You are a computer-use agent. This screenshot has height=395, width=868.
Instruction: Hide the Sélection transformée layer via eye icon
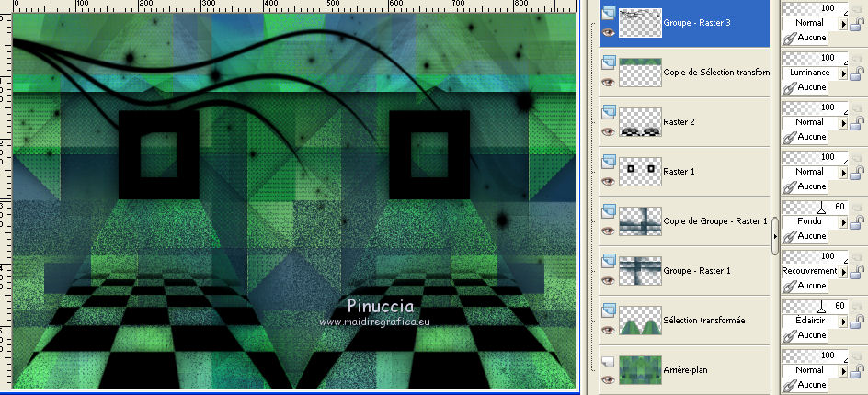pyautogui.click(x=609, y=330)
